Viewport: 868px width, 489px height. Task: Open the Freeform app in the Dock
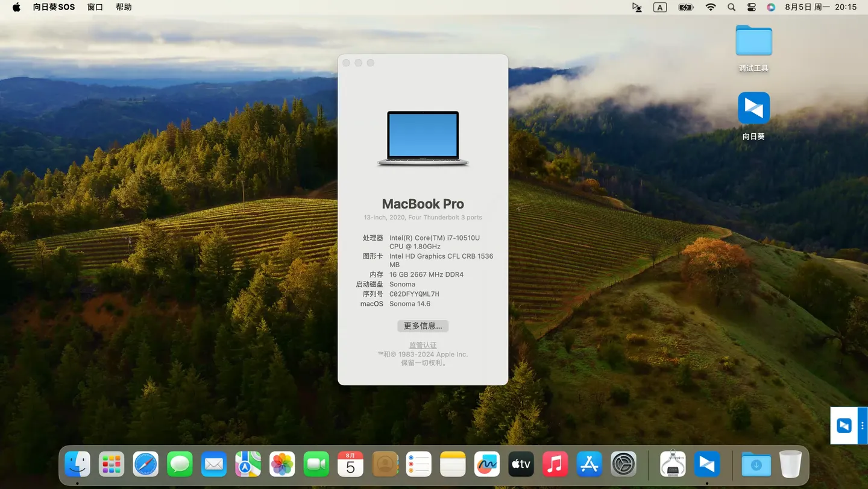[486, 464]
